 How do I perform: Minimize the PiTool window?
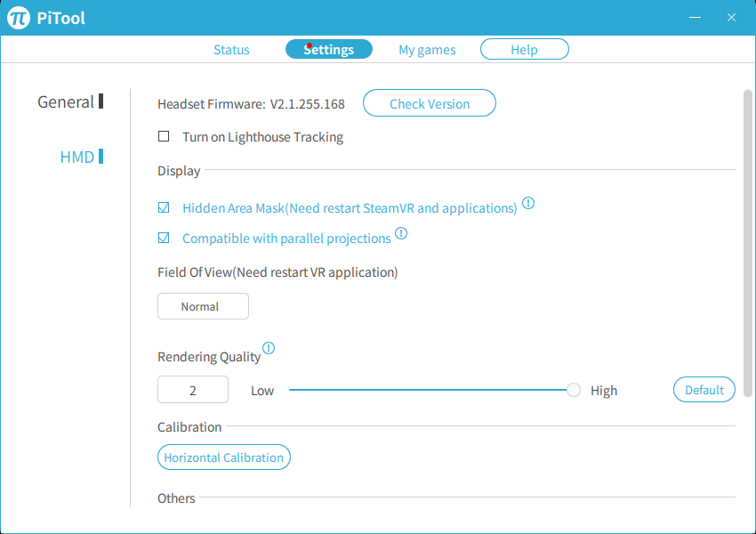click(696, 18)
